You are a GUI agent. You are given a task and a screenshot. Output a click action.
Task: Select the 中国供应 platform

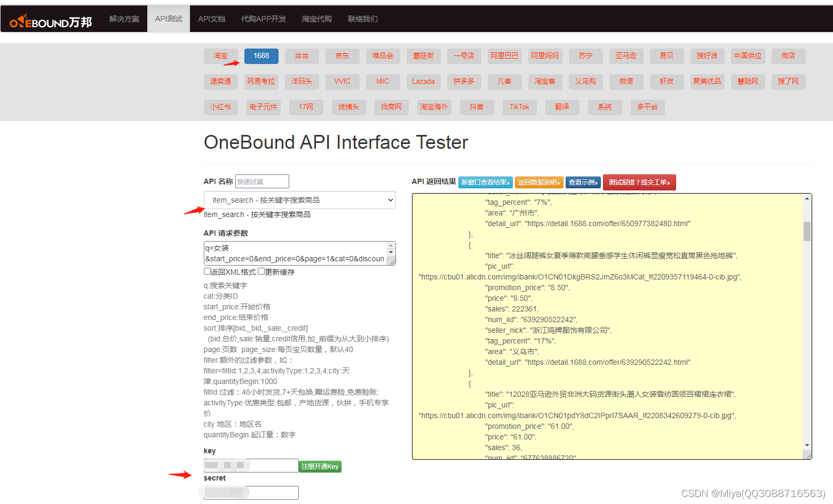[748, 56]
